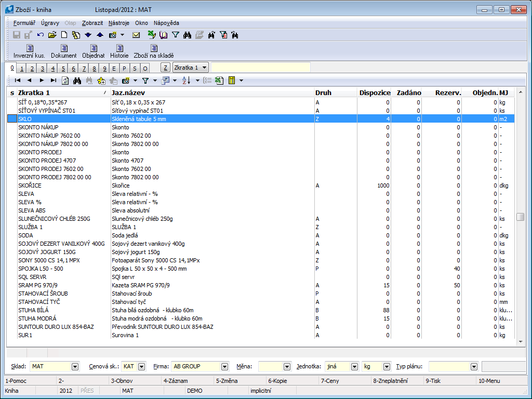Click the blue down arrow toolbar icon
This screenshot has width=532, height=399.
tap(88, 35)
